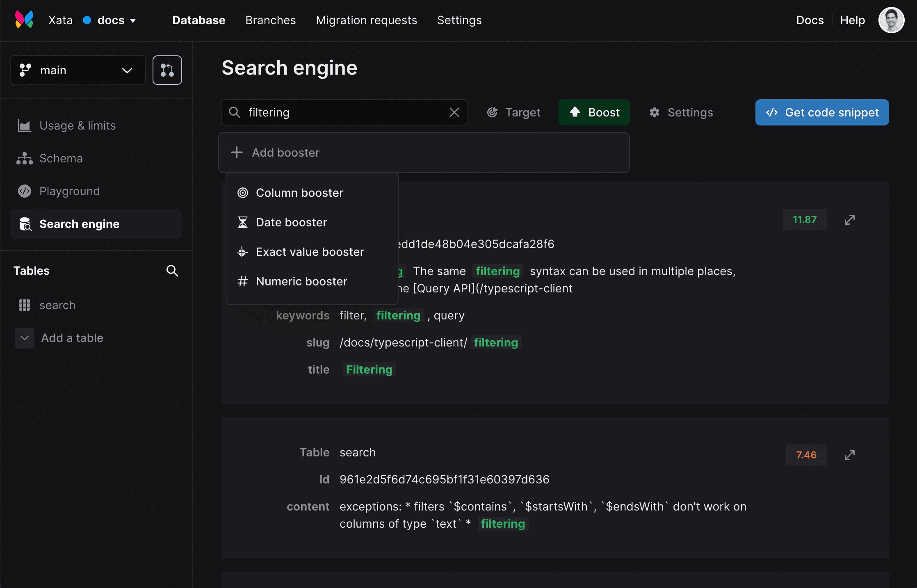Click the branch icon beside main
The height and width of the screenshot is (588, 917).
coord(25,70)
